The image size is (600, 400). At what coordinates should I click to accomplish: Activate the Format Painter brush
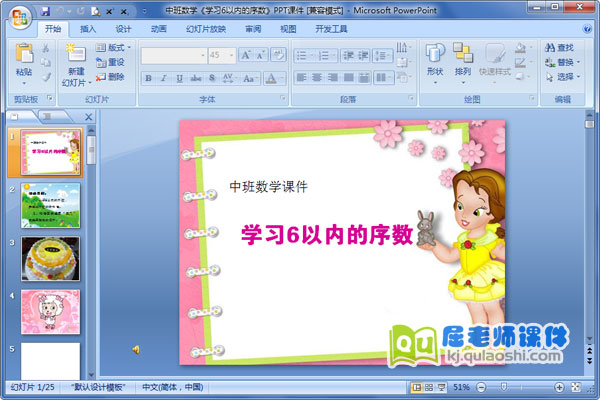(46, 77)
